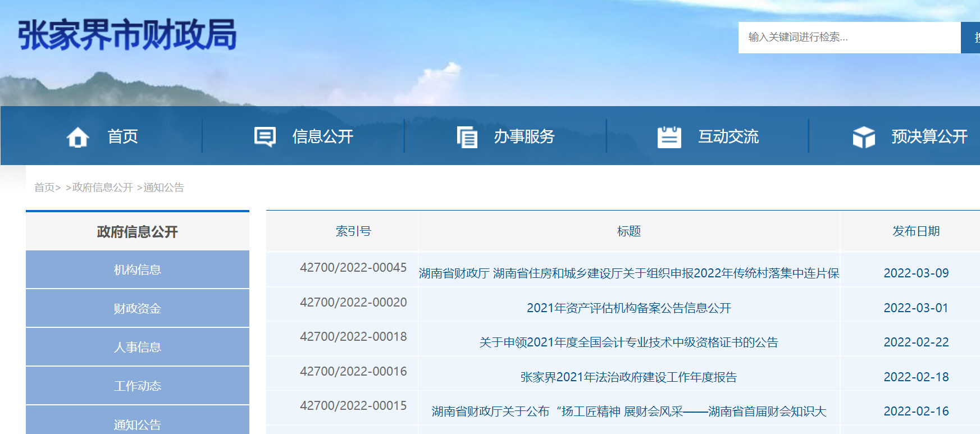Click the 互动交流 calendar icon

coord(669,136)
